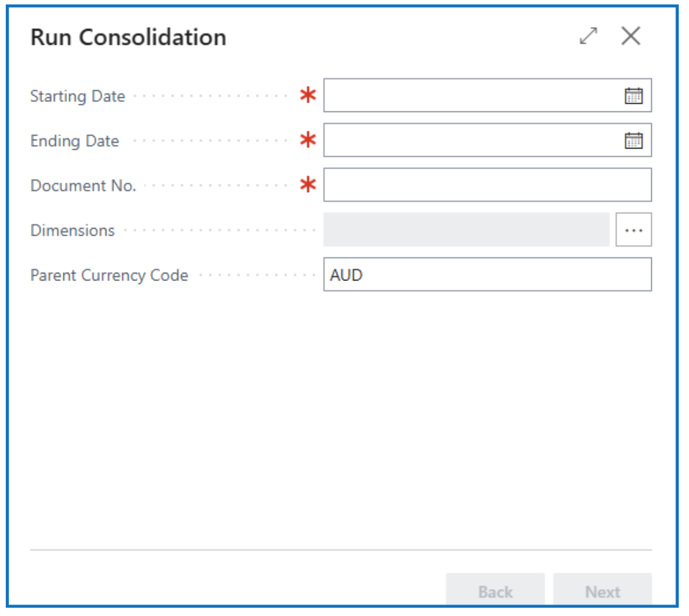Click the Parent Currency Code label
Viewport: 689px width, 616px height.
[x=109, y=275]
